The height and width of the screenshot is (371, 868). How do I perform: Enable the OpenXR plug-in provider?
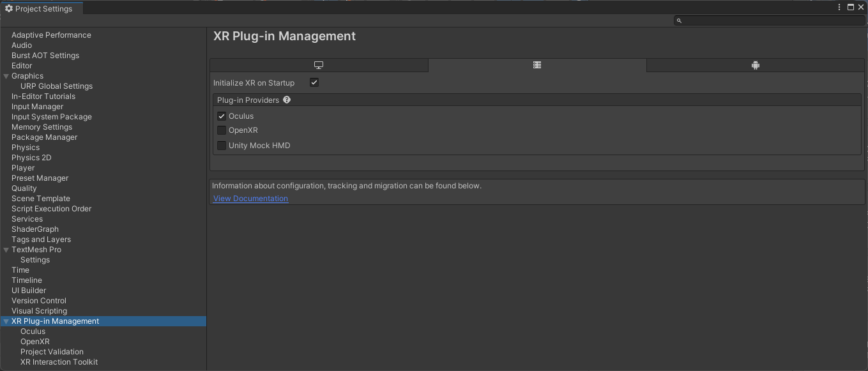point(222,130)
